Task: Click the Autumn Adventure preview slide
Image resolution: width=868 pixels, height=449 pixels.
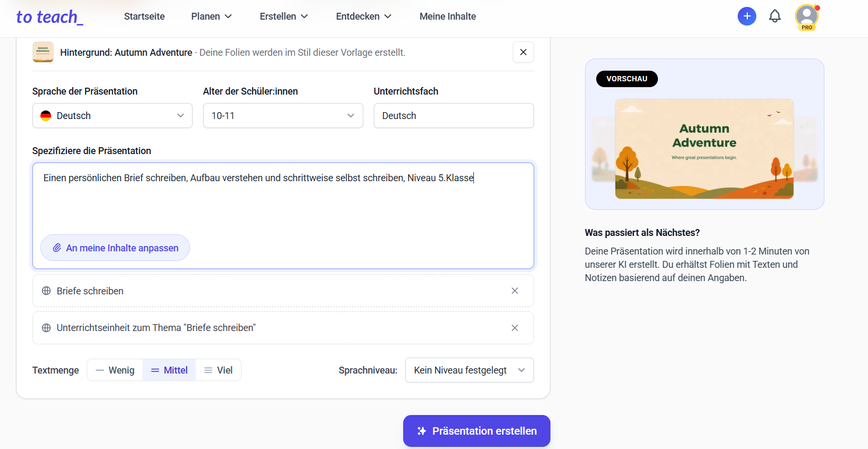Action: tap(704, 149)
